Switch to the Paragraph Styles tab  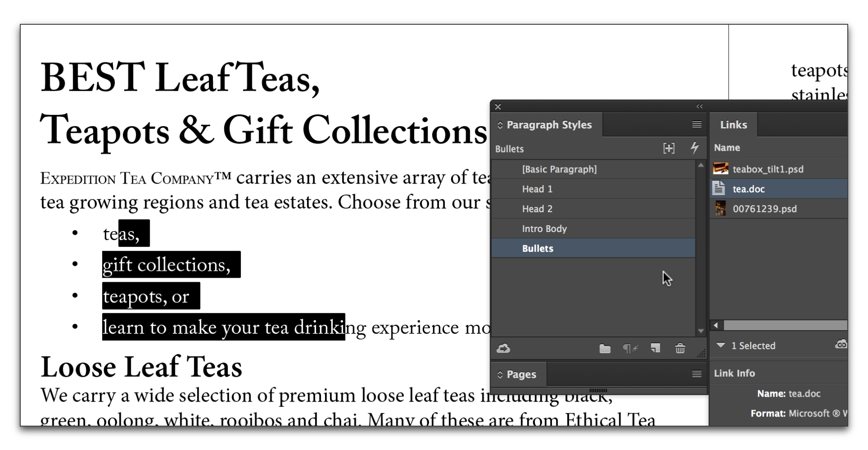coord(548,125)
